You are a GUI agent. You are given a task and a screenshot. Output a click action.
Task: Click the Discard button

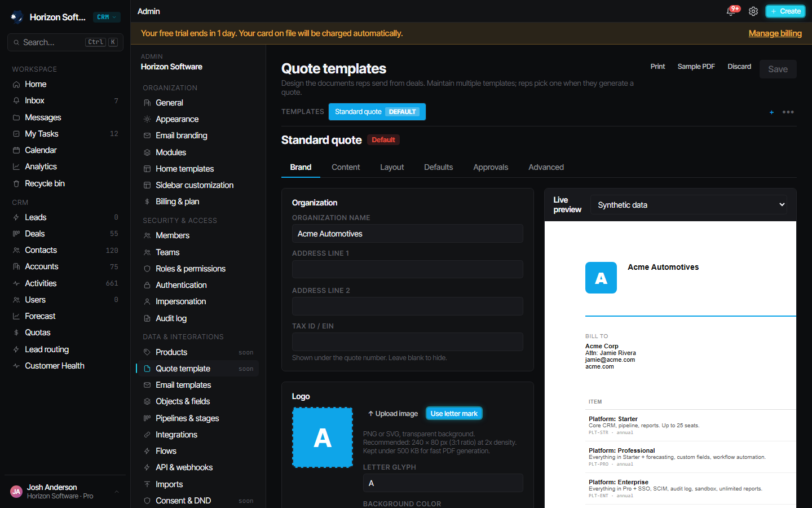click(x=739, y=67)
